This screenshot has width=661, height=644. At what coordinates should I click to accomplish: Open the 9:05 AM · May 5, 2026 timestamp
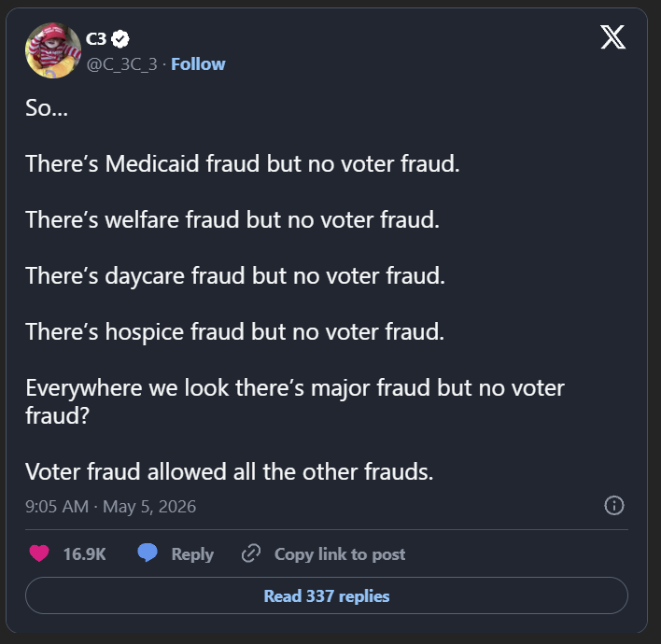point(111,506)
